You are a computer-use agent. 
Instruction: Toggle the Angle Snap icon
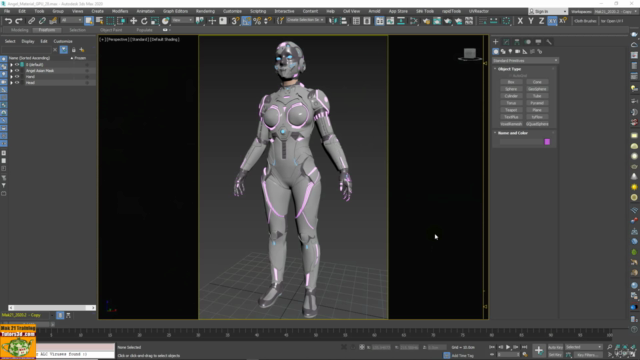pyautogui.click(x=246, y=21)
